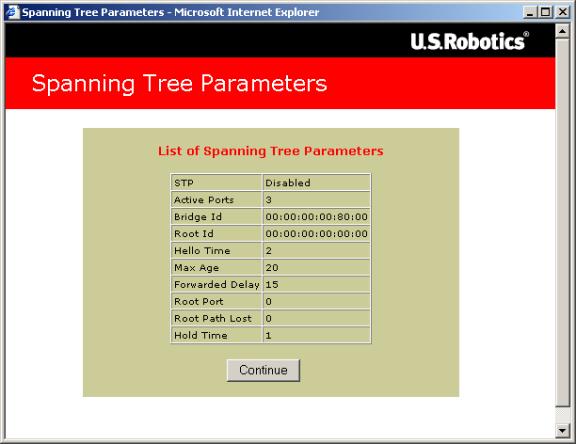This screenshot has height=444, width=576.
Task: Click the Hold Time label cell
Action: tap(217, 335)
